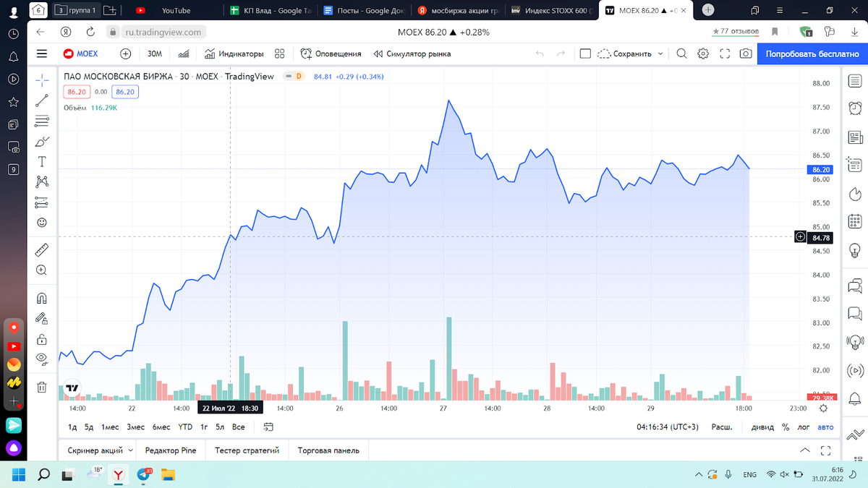868x488 pixels.
Task: Click the redo arrow in toolbar
Action: click(x=561, y=53)
